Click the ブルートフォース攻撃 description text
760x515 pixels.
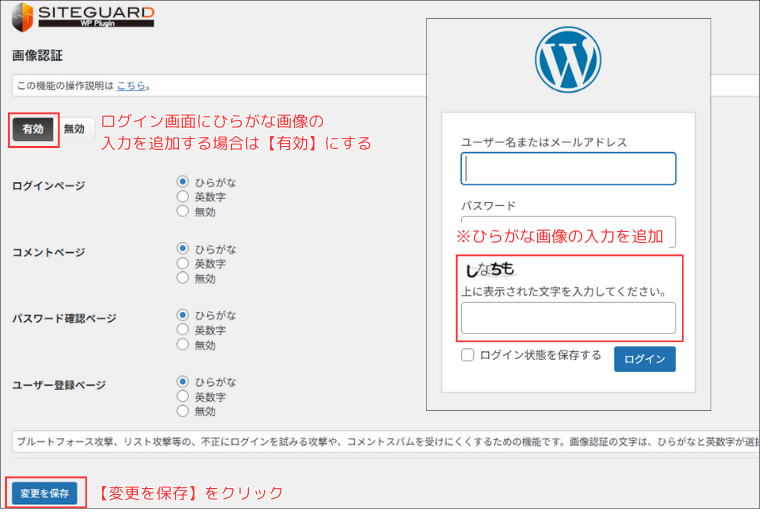(388, 442)
